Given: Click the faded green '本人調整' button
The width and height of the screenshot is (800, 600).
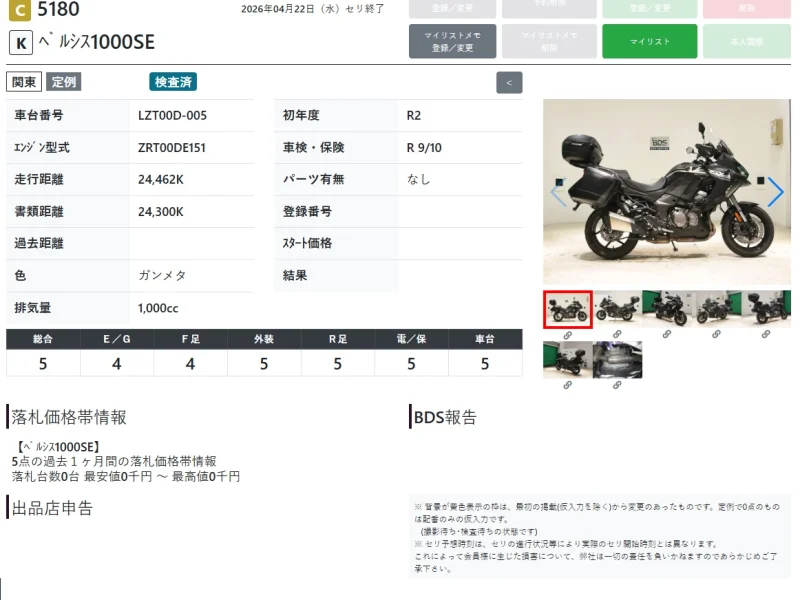Looking at the screenshot, I should pyautogui.click(x=746, y=41).
